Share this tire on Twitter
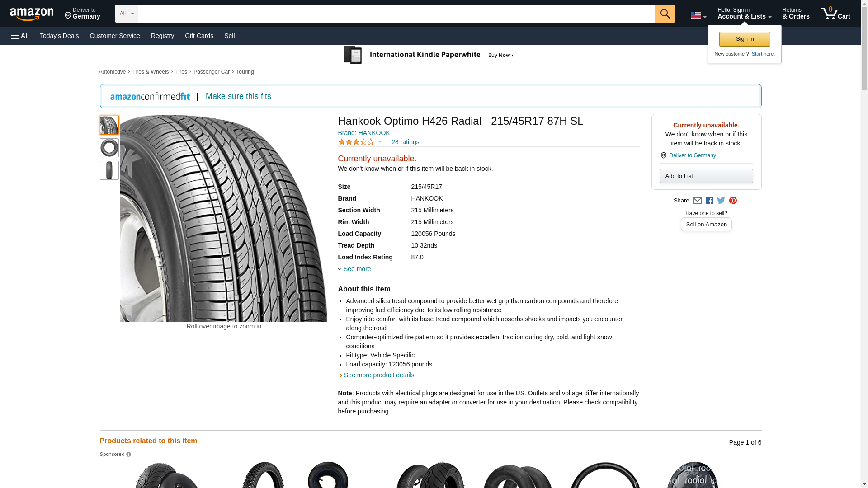868x488 pixels. [721, 201]
